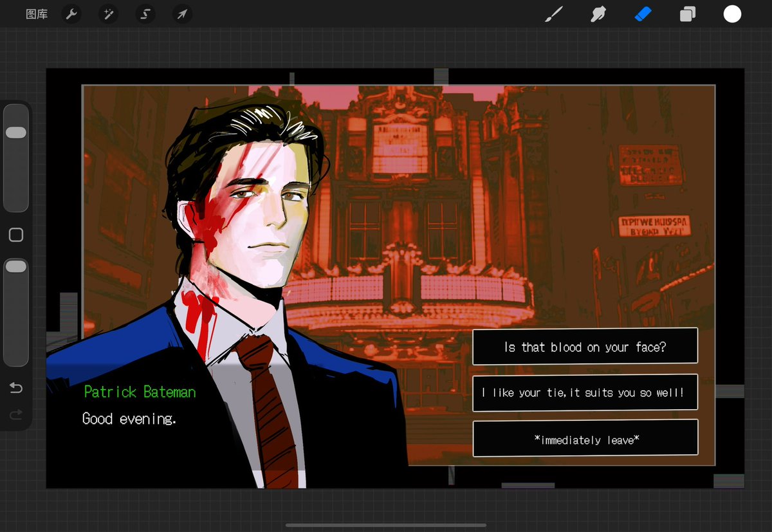This screenshot has height=532, width=772.
Task: Redo with the redo arrow
Action: coord(16,415)
